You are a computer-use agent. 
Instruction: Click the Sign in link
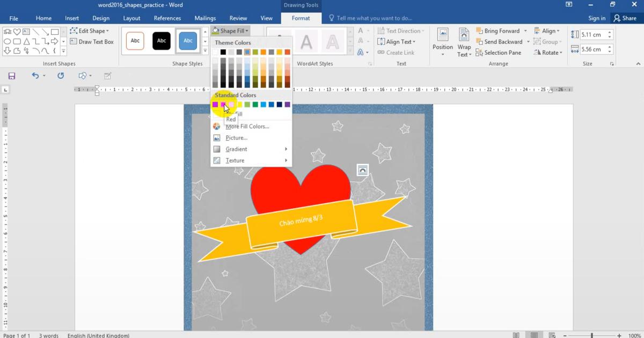click(596, 18)
